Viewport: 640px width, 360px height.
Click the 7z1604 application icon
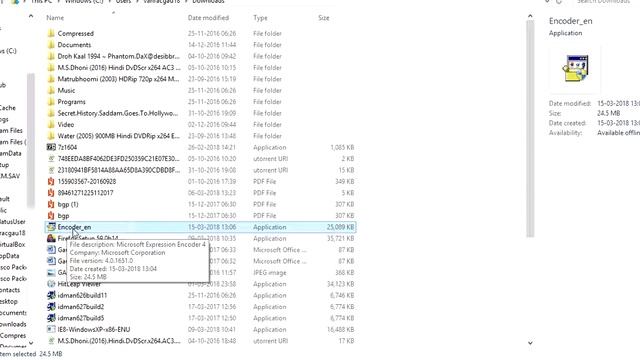tap(51, 147)
